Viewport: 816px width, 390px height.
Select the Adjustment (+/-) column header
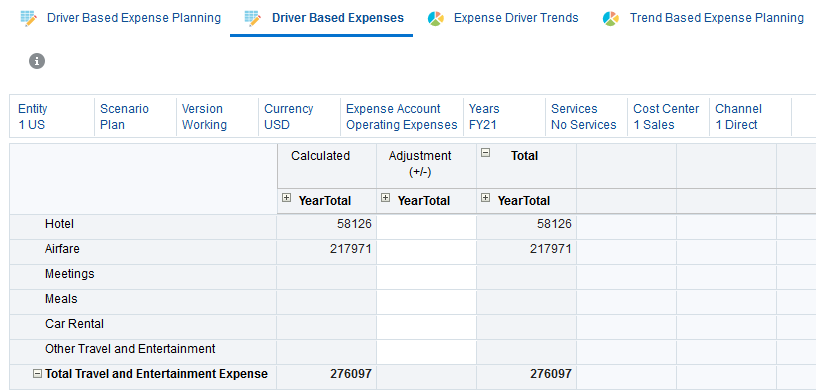[x=426, y=166]
